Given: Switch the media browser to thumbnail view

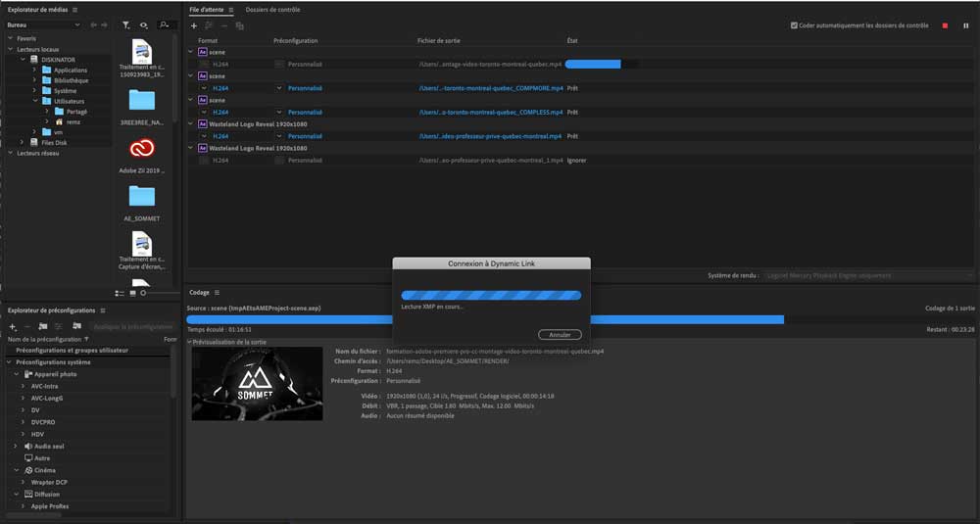Looking at the screenshot, I should pos(132,293).
